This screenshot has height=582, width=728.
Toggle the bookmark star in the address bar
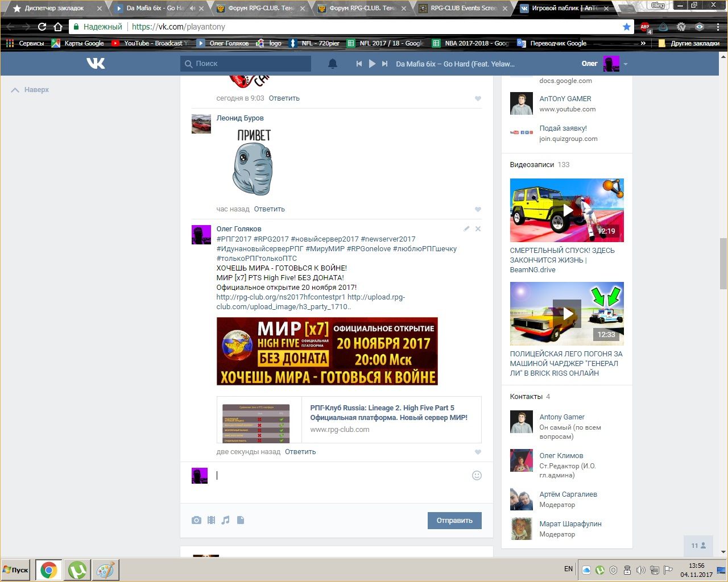(627, 27)
